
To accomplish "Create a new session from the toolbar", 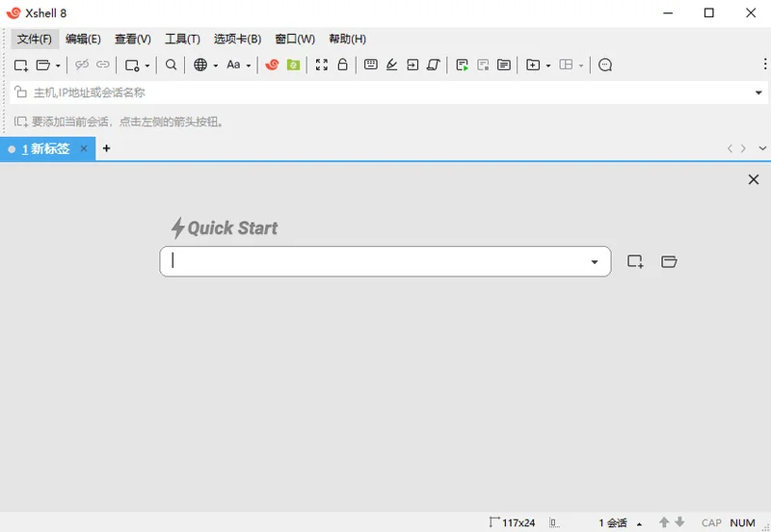I will (21, 65).
